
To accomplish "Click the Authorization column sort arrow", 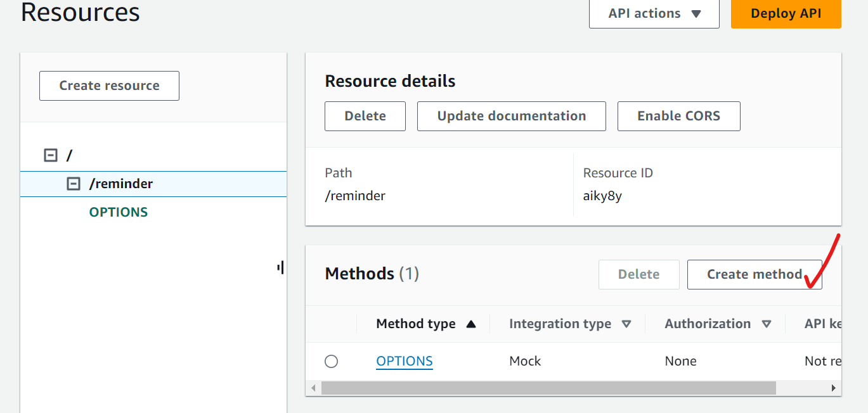I will 766,324.
